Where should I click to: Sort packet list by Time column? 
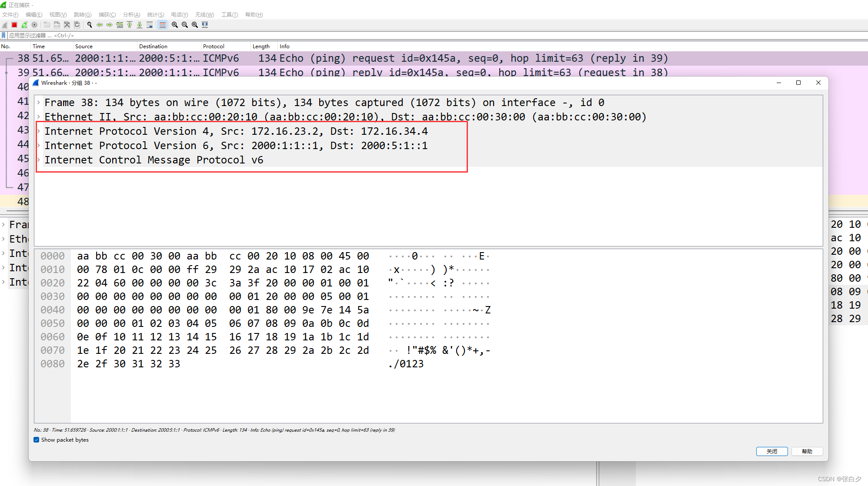point(52,46)
